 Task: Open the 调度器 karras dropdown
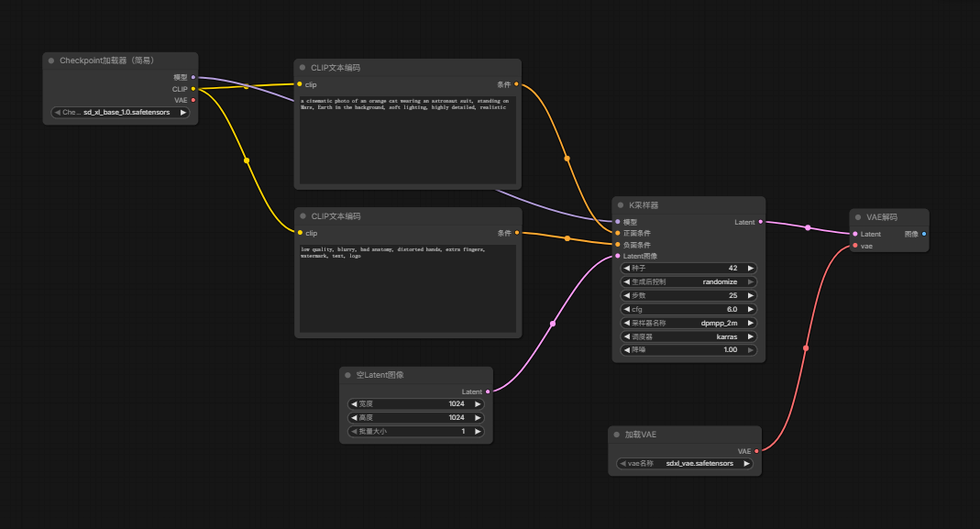pyautogui.click(x=688, y=336)
